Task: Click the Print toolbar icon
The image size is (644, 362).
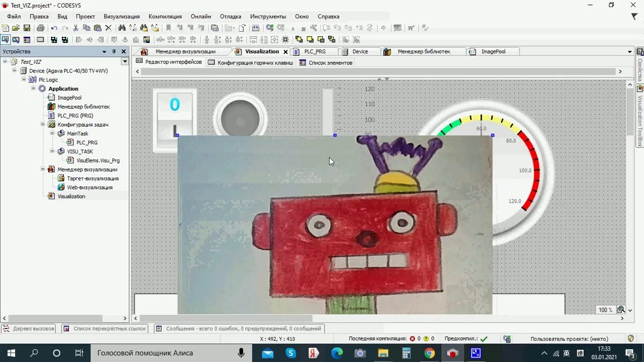Action: pos(40,28)
